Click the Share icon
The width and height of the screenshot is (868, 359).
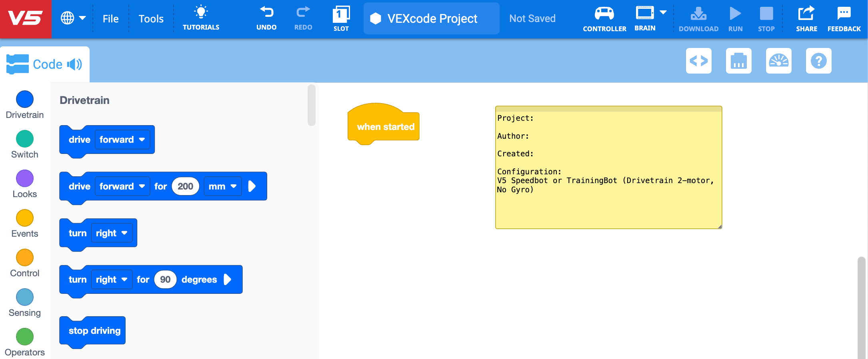pos(806,18)
